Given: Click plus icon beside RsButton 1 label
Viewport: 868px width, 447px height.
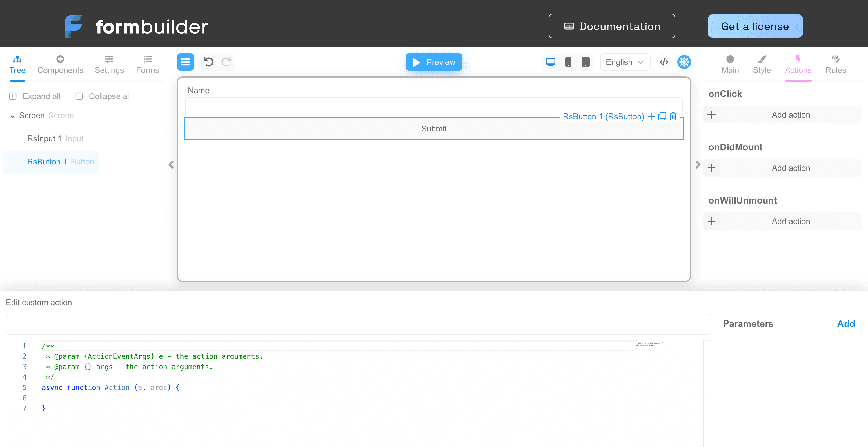Looking at the screenshot, I should click(x=651, y=116).
